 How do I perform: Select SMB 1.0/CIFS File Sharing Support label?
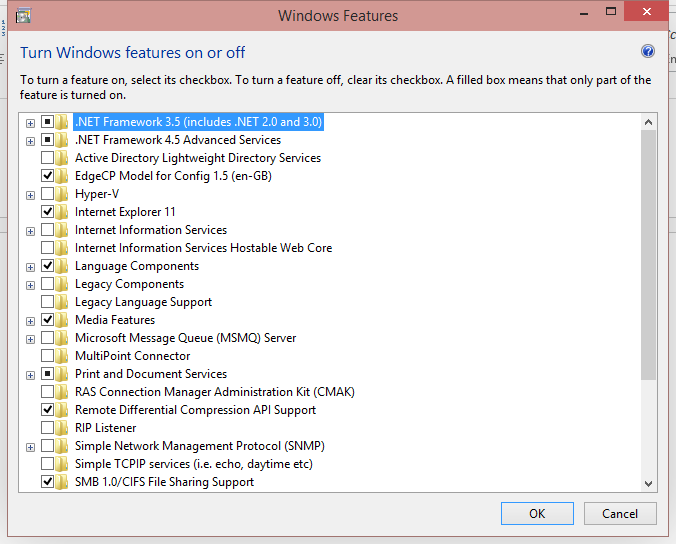pos(164,482)
